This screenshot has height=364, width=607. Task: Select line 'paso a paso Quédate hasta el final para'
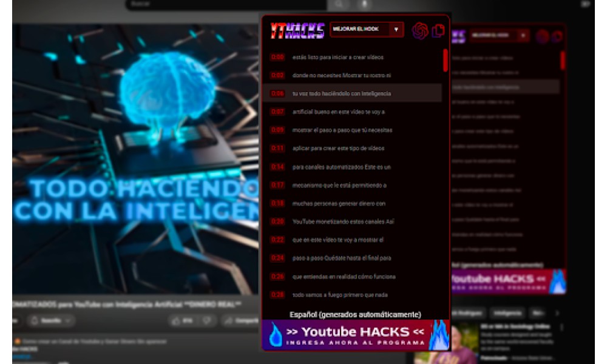tap(342, 258)
